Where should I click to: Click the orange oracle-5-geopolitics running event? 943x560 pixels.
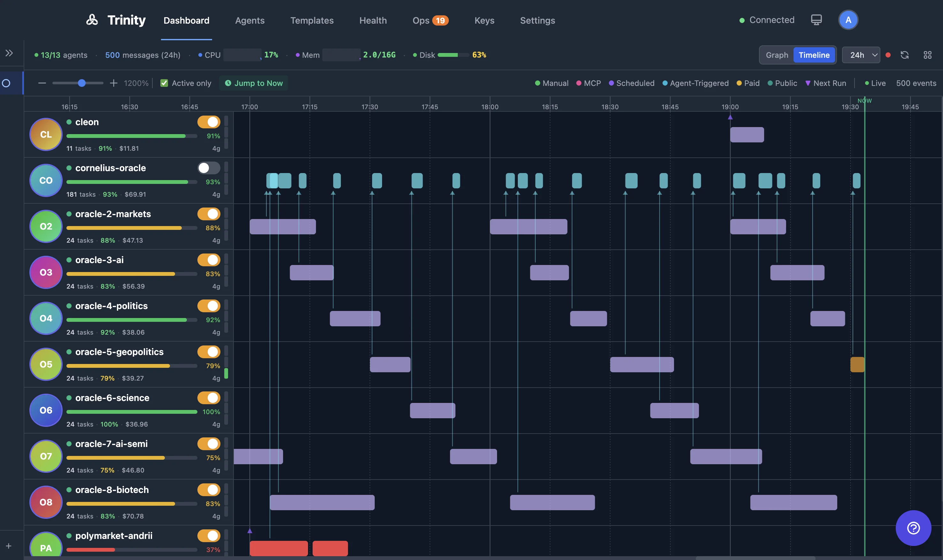tap(857, 365)
